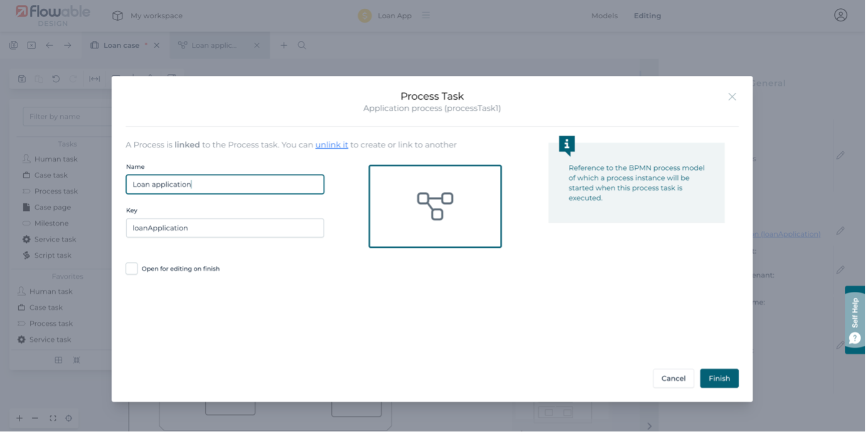Close the Process Task dialog with X
This screenshot has height=433, width=868.
732,97
